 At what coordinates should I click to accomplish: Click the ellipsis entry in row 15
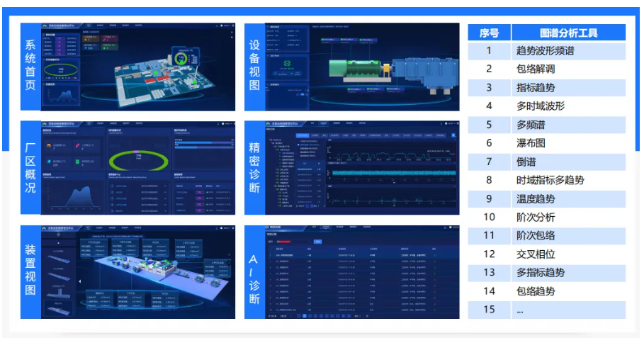520,311
